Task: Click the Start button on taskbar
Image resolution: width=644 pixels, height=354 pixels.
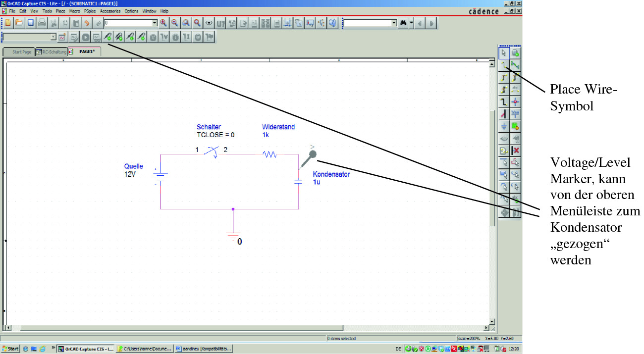Action: [x=10, y=349]
